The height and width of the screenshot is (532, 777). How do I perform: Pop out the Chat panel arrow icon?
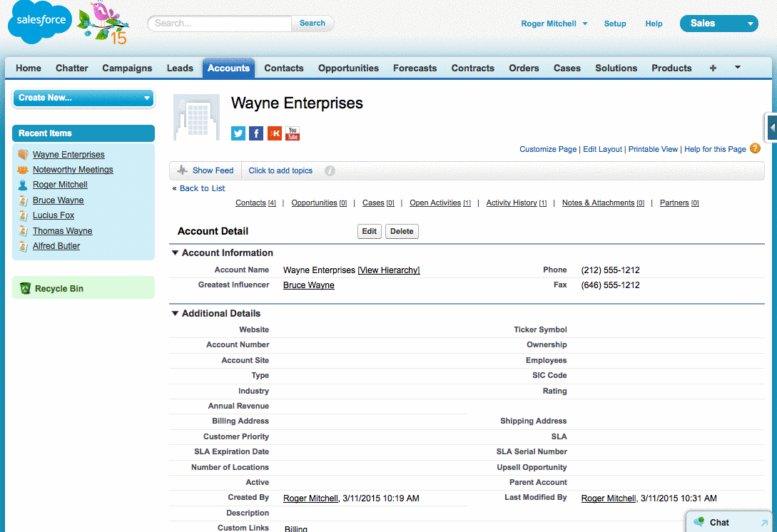[x=764, y=522]
